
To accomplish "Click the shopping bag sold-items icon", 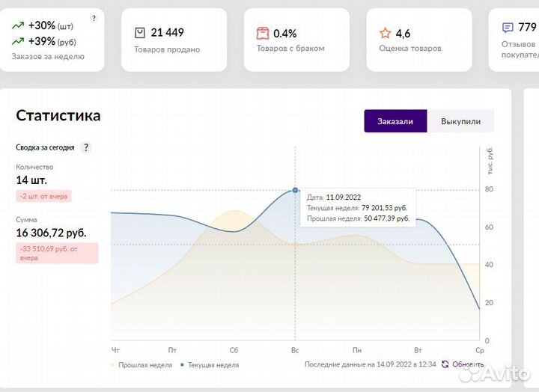I will [140, 33].
